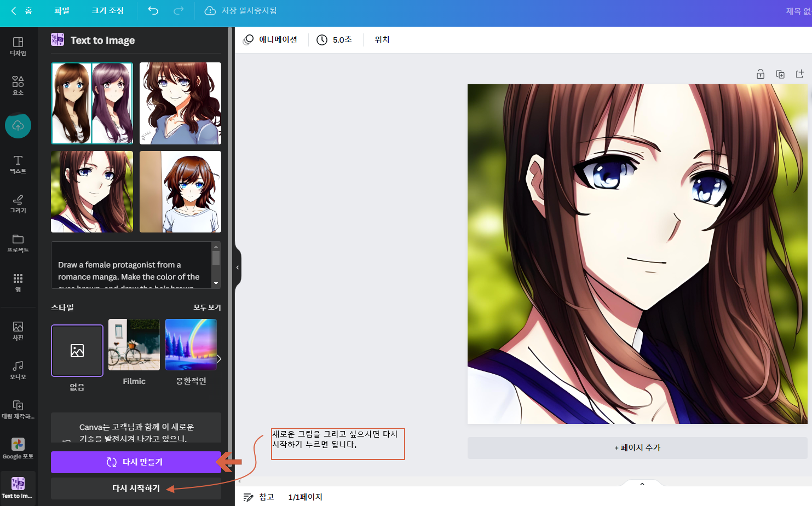The height and width of the screenshot is (506, 812).
Task: Click the 다시 시작하기 start over button
Action: (x=136, y=488)
